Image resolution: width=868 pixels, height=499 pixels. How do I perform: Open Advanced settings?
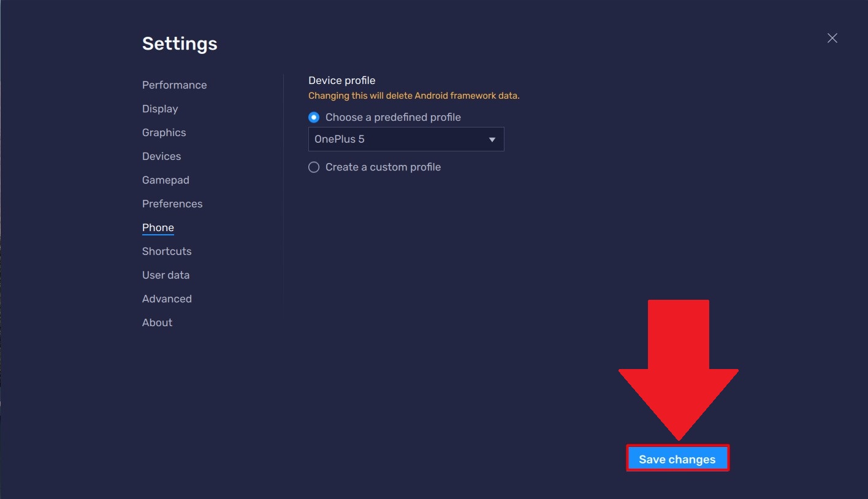[167, 299]
